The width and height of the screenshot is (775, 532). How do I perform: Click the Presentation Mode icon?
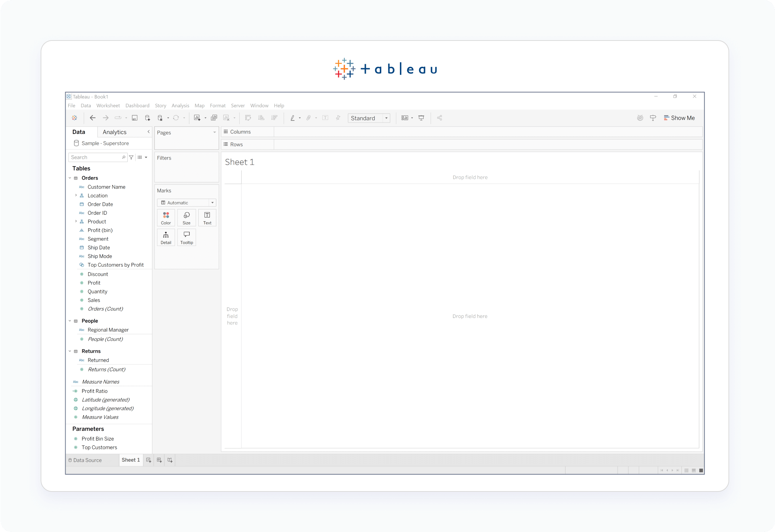[x=421, y=118]
